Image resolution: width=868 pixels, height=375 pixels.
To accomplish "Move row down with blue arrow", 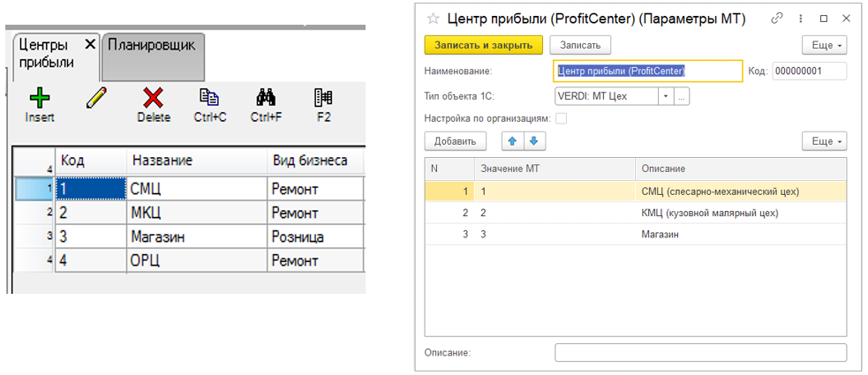I will pos(532,141).
